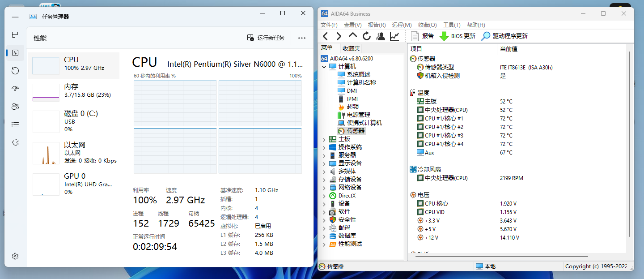Click the AIDA64 back navigation arrow
Viewport: 644px width, 279px height.
click(x=325, y=36)
